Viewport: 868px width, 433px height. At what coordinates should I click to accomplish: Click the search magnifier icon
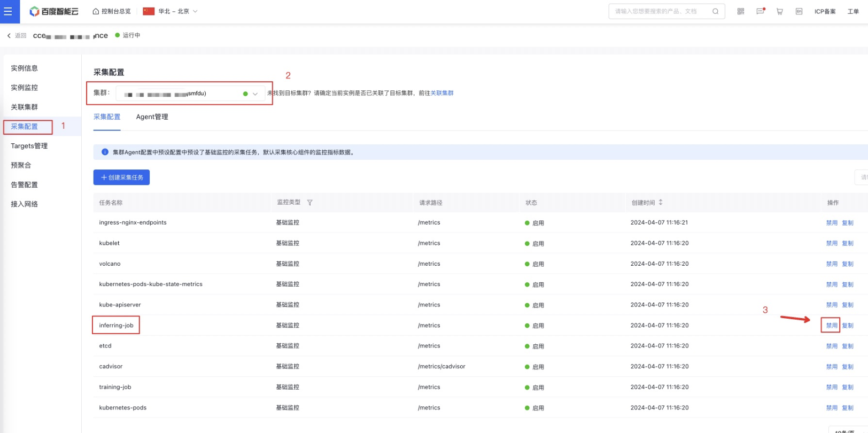[x=715, y=11]
